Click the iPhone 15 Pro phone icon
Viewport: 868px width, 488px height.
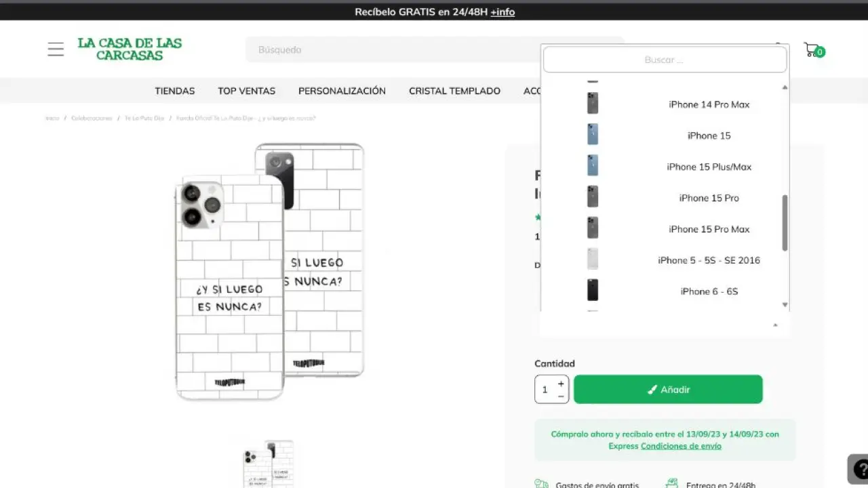(x=593, y=197)
